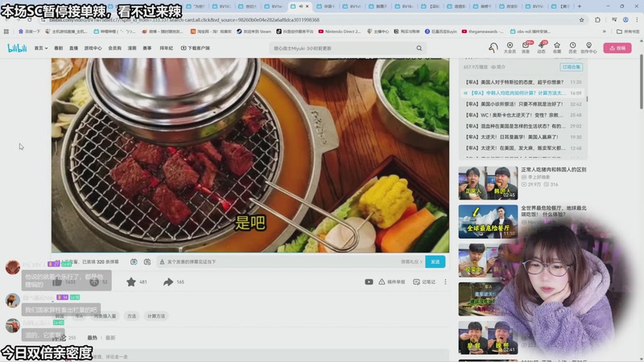The image size is (644, 362).
Task: Open 正常人吃猪肉和韩国人的区别 thumbnail
Action: [489, 183]
